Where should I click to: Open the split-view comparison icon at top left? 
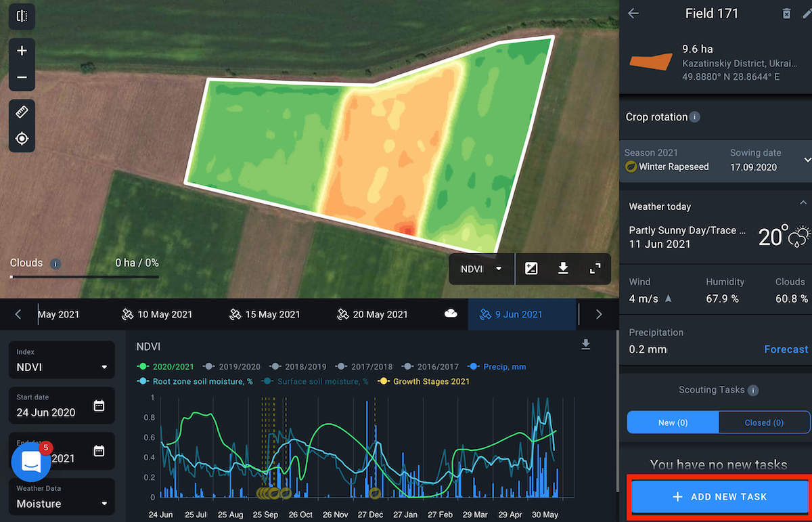click(x=22, y=16)
